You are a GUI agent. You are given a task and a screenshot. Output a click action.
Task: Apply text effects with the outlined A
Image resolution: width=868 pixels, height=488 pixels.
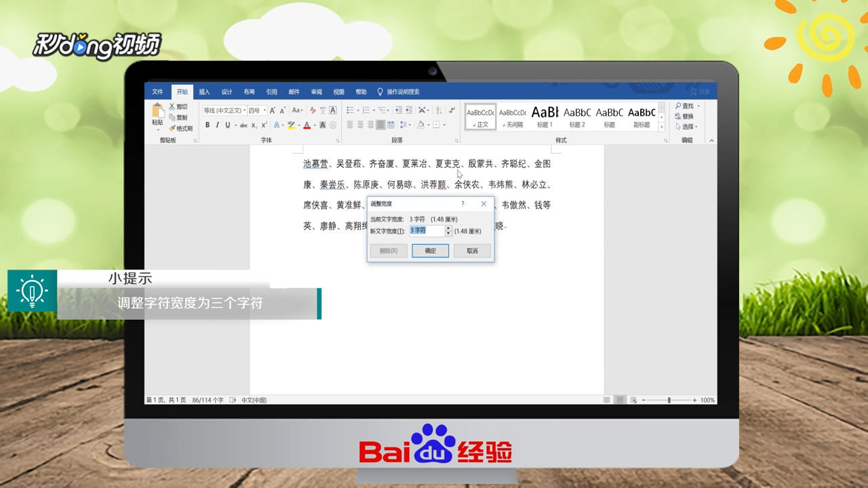tap(277, 125)
